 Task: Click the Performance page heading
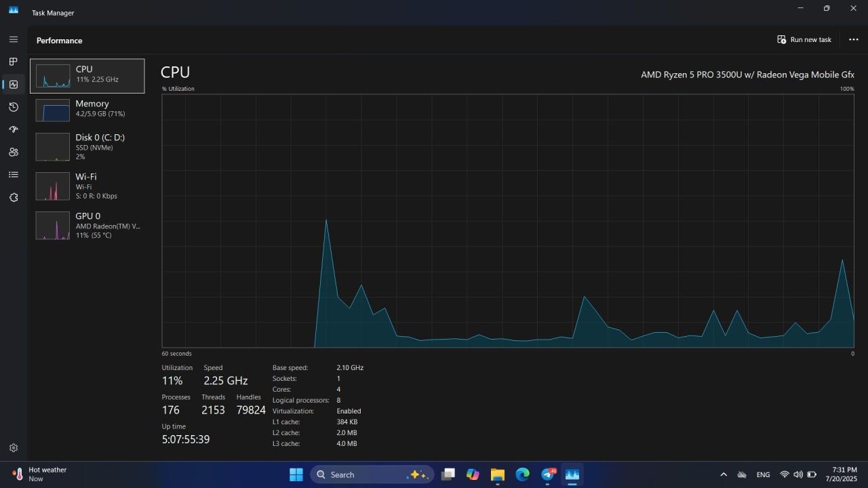[x=59, y=41]
